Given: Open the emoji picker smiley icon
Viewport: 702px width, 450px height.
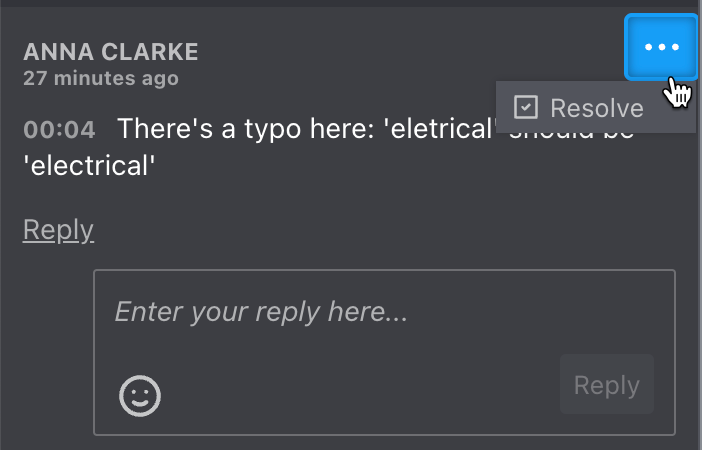Looking at the screenshot, I should point(140,396).
